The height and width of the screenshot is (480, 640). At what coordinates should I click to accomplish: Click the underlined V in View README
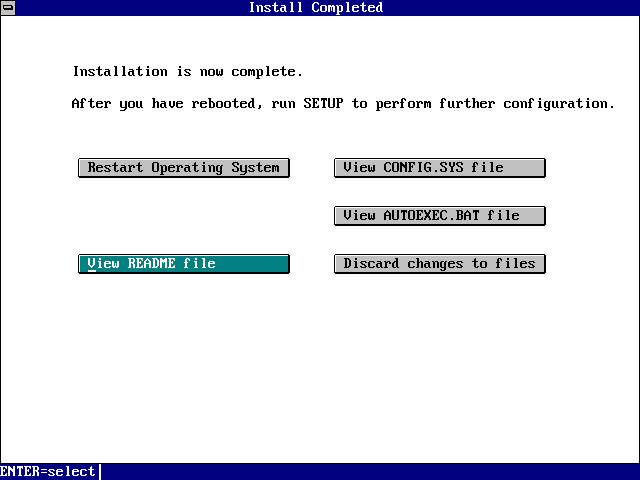click(x=91, y=264)
